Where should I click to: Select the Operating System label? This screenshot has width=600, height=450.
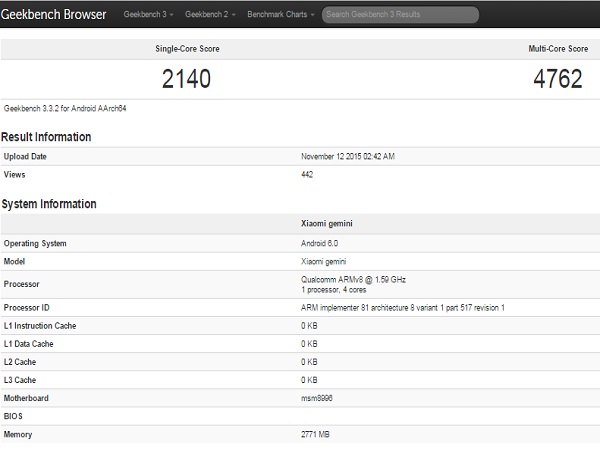(35, 243)
